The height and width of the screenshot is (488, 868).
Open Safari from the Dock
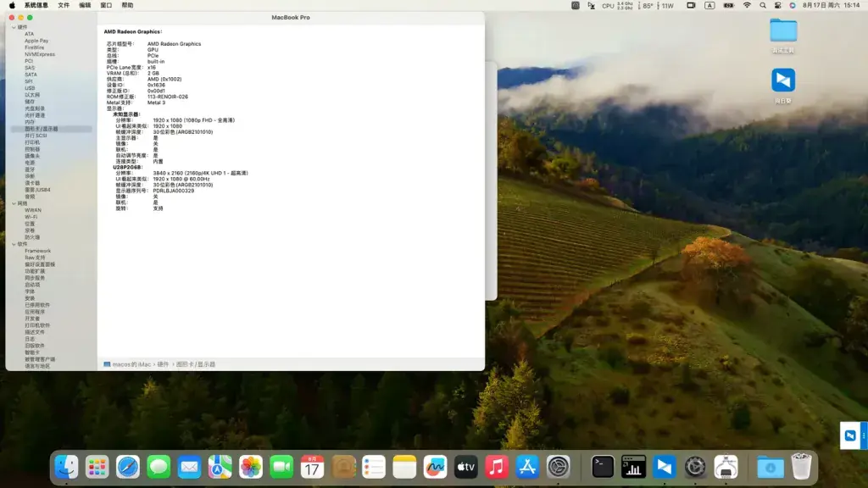pyautogui.click(x=128, y=467)
